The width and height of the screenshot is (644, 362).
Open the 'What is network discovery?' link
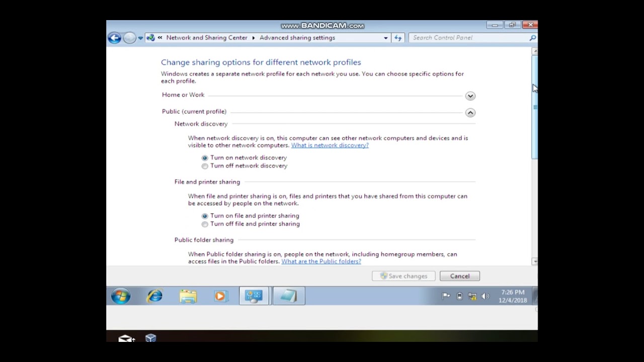(330, 145)
